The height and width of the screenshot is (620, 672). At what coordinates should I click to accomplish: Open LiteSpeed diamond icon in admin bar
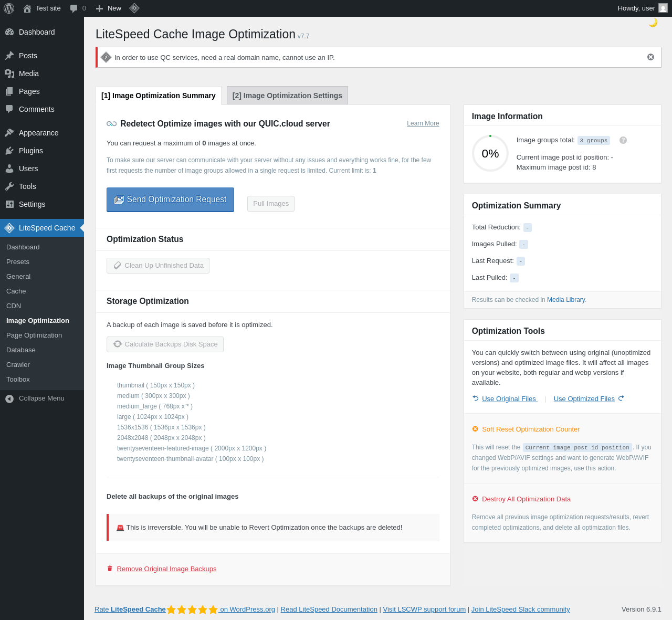134,8
